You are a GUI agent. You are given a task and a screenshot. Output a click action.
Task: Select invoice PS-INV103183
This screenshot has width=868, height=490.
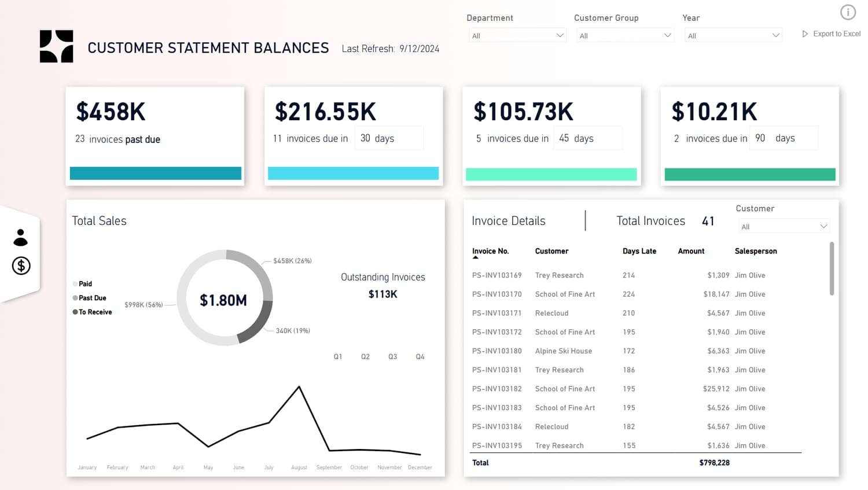tap(497, 408)
